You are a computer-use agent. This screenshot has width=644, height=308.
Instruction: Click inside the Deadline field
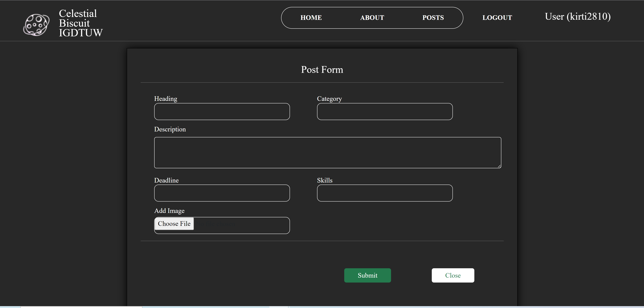[x=222, y=193]
